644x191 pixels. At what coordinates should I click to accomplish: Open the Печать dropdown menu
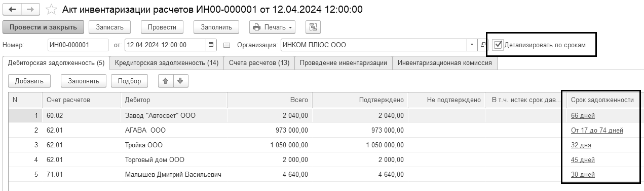tap(272, 27)
